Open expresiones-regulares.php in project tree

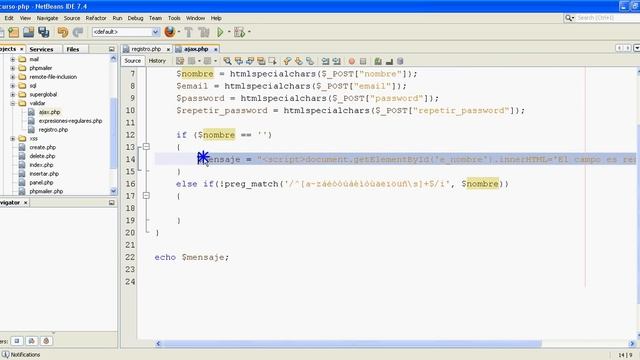coord(70,121)
